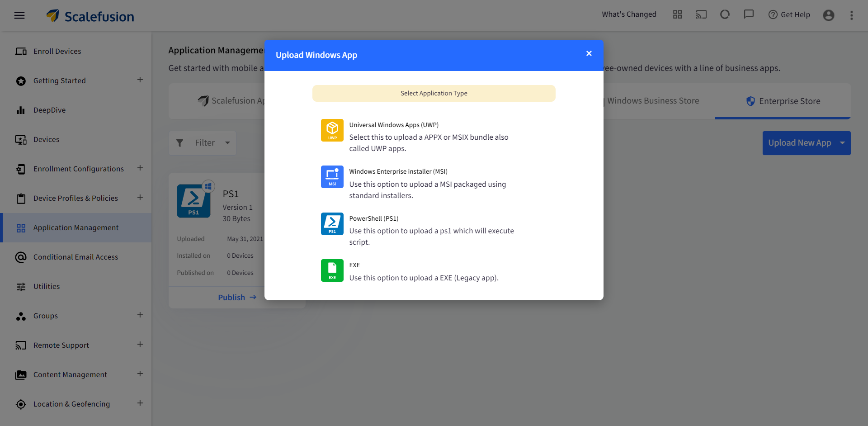Open the user account avatar icon
This screenshot has height=426, width=868.
click(x=829, y=15)
